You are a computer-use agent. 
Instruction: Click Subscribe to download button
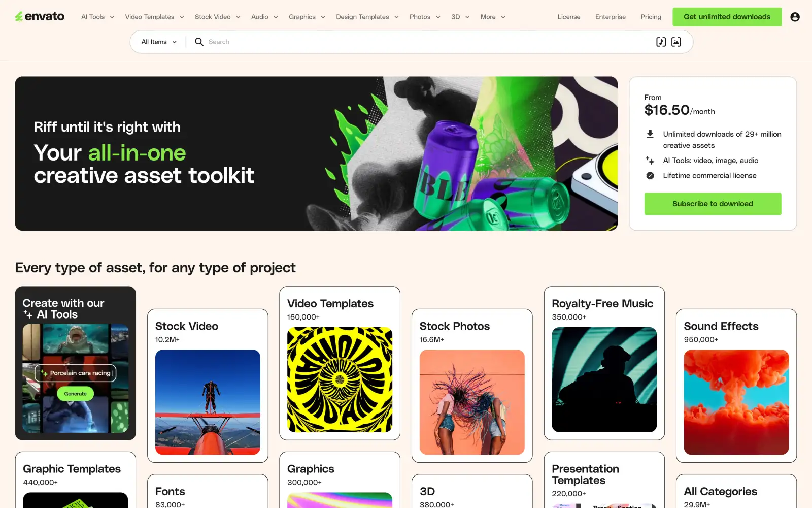(x=713, y=204)
